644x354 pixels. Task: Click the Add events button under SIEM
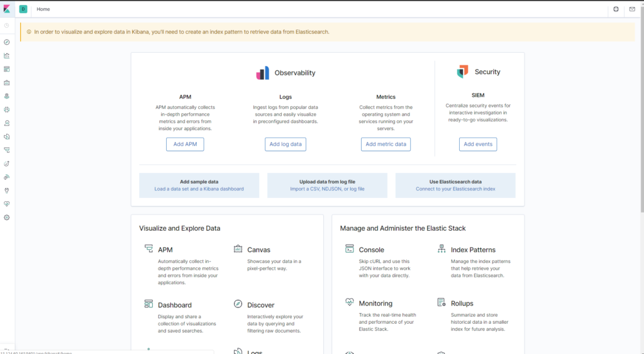coord(478,144)
